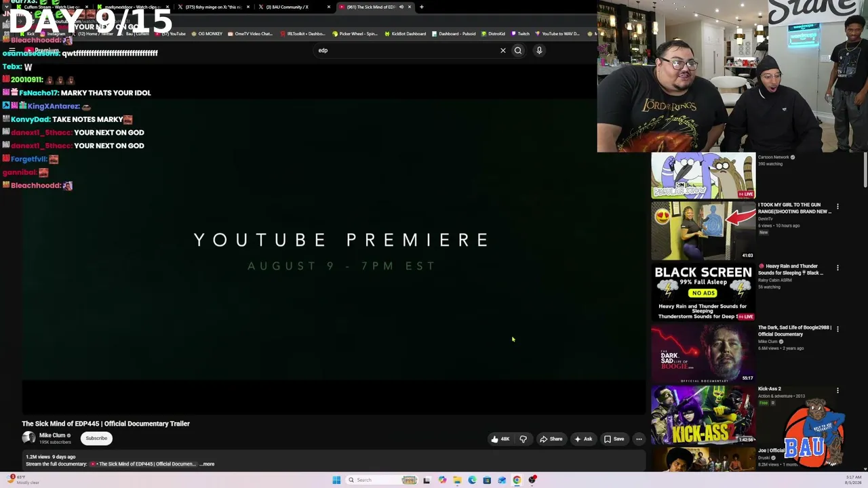Click the "The Dark, Sad Life of Boogie2988" title

coord(795,331)
